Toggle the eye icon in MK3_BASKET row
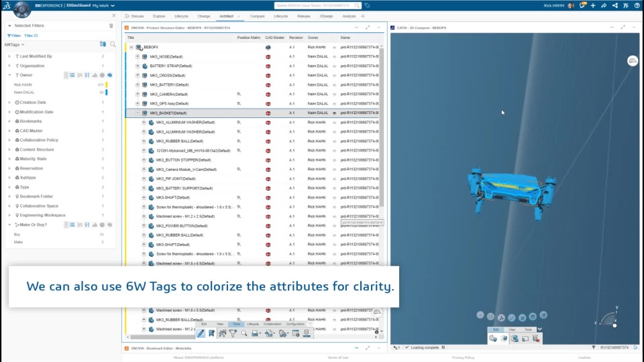 click(334, 113)
